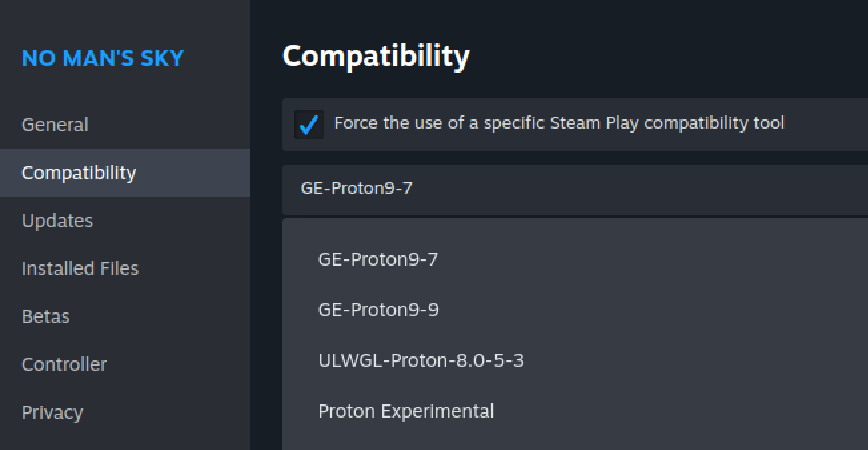Select Proton Experimental option
The width and height of the screenshot is (868, 450).
coord(406,411)
